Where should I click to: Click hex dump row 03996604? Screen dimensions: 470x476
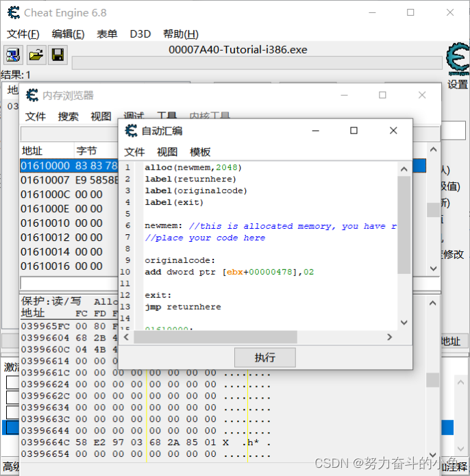(69, 338)
